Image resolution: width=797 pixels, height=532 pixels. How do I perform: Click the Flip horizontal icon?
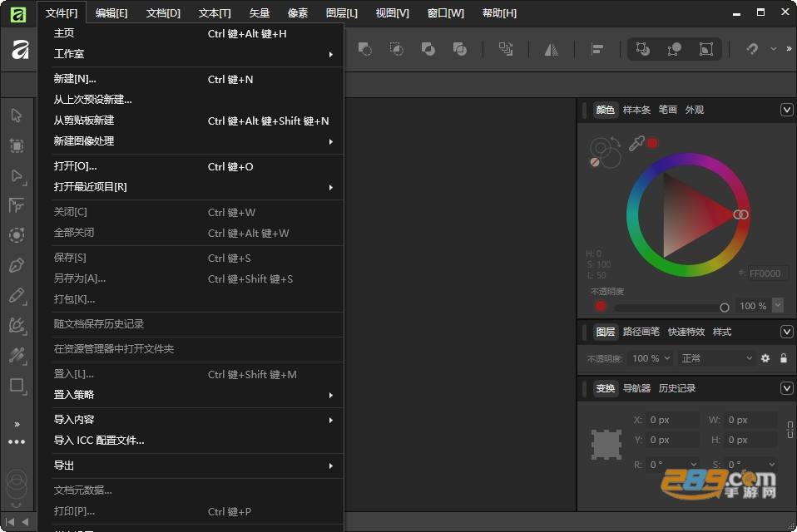click(x=552, y=49)
